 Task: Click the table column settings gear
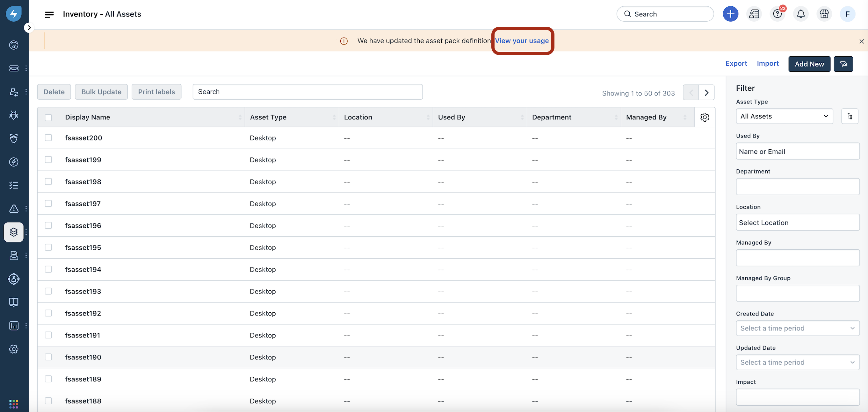pos(704,117)
